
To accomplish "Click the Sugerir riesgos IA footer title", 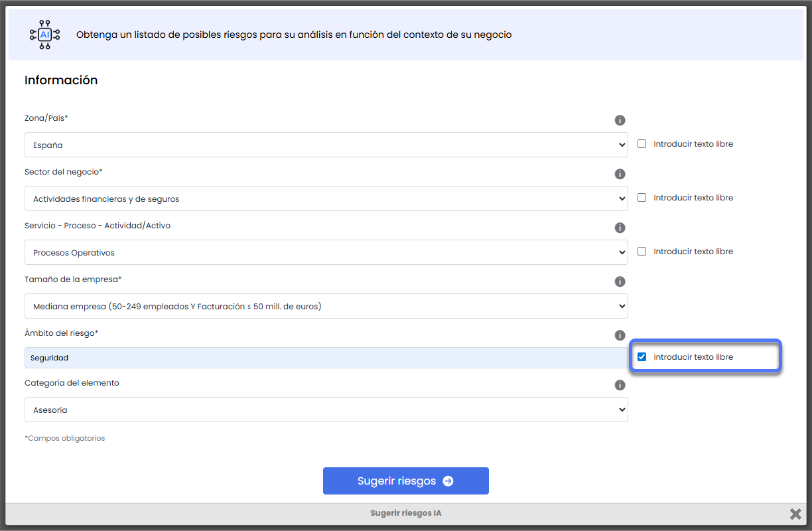I will click(x=405, y=514).
